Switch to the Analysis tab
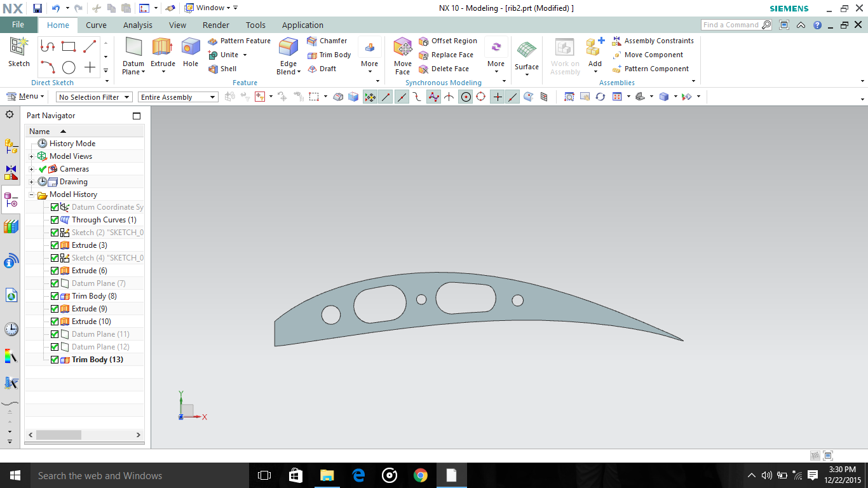The width and height of the screenshot is (868, 488). (138, 25)
